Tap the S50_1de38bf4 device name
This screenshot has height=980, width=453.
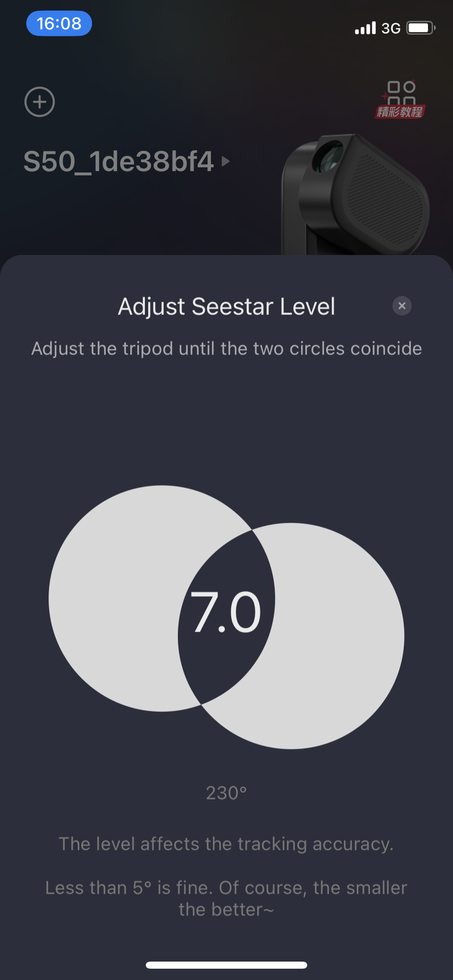pyautogui.click(x=119, y=161)
